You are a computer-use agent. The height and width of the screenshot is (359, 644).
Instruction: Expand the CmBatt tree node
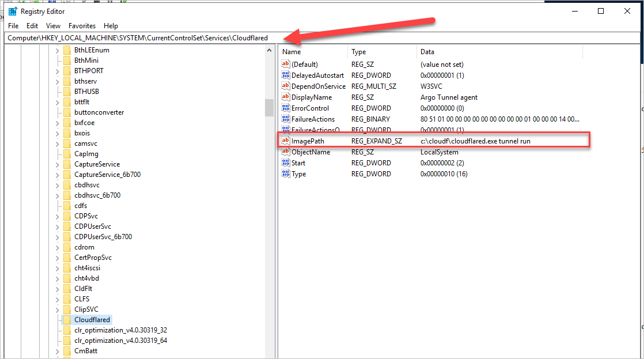coord(57,351)
